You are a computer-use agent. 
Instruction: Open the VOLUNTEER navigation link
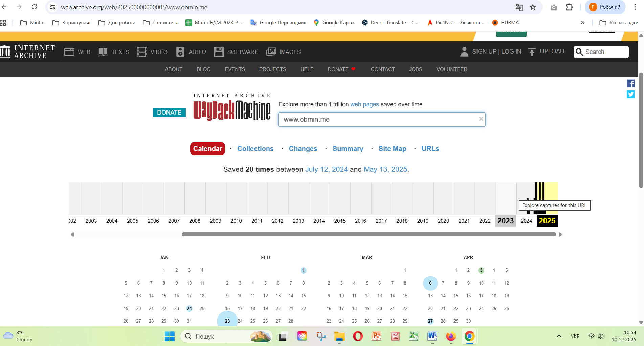coord(452,69)
